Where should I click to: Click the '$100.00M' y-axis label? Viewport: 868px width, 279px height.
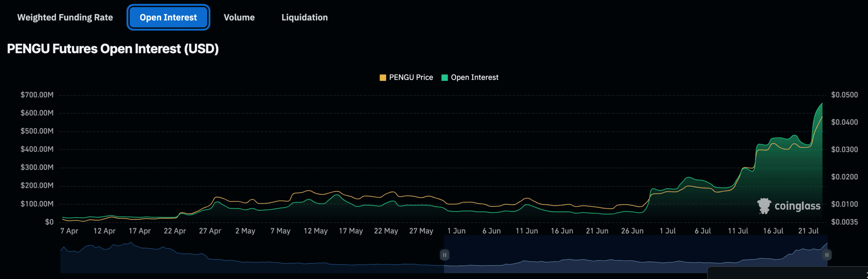point(37,204)
